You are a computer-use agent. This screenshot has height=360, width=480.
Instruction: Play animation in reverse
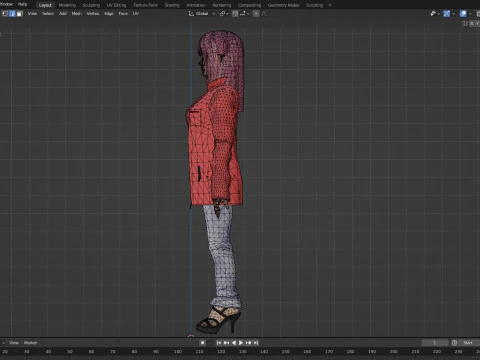(234, 343)
